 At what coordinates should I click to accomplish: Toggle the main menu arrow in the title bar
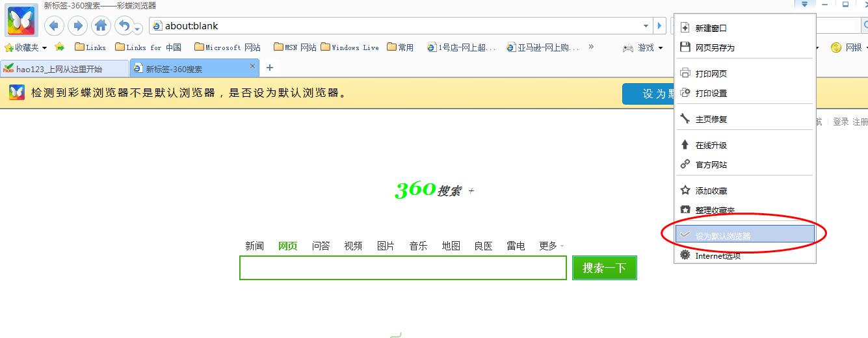click(804, 5)
